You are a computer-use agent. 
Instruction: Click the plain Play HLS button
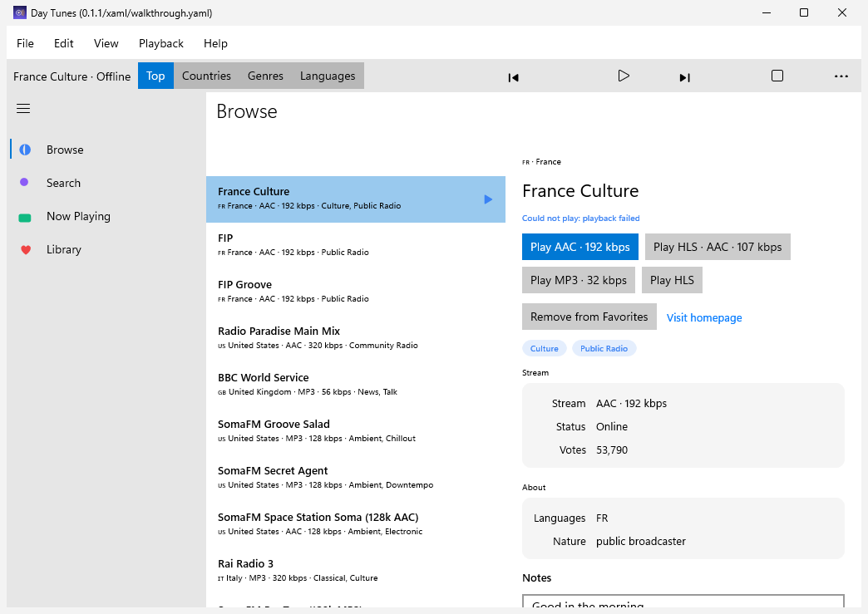(672, 280)
